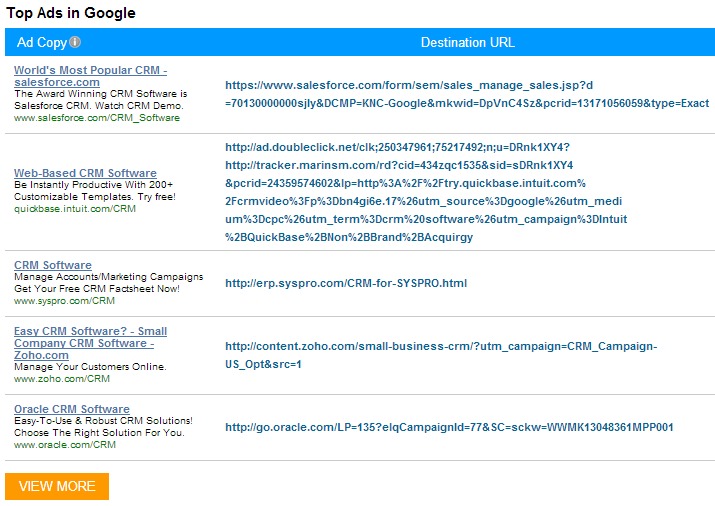
Task: Click the www.zoho.com/CRM display URL
Action: click(x=61, y=379)
